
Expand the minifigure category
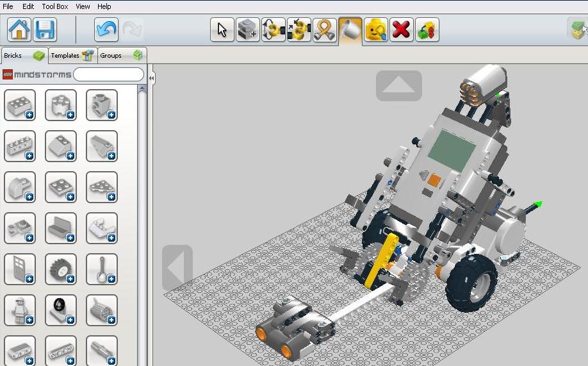[x=20, y=310]
